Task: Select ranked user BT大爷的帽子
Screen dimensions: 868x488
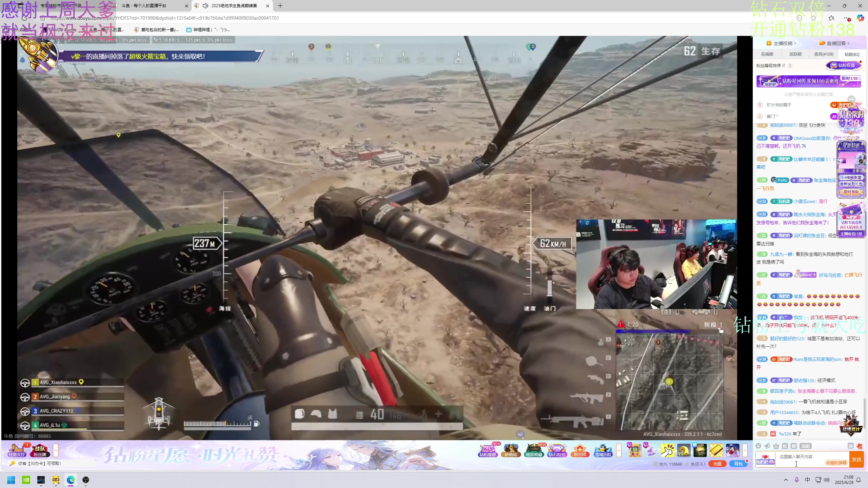Action: coord(779,105)
